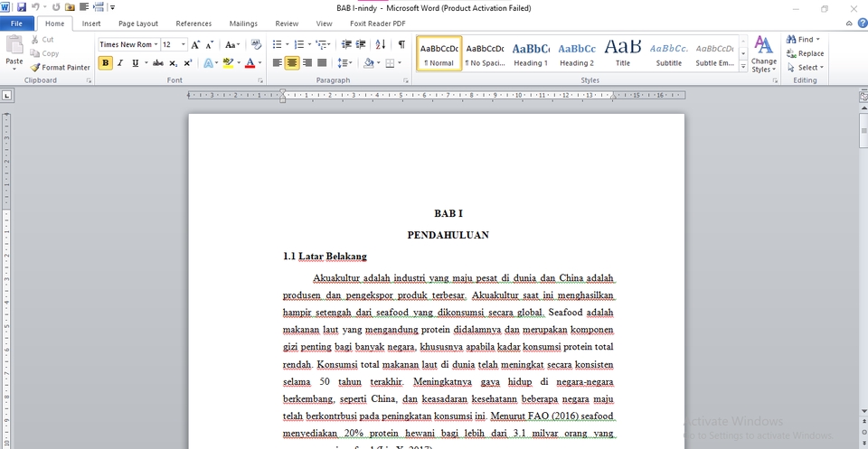Toggle show paragraph marks
The image size is (868, 449).
[401, 45]
